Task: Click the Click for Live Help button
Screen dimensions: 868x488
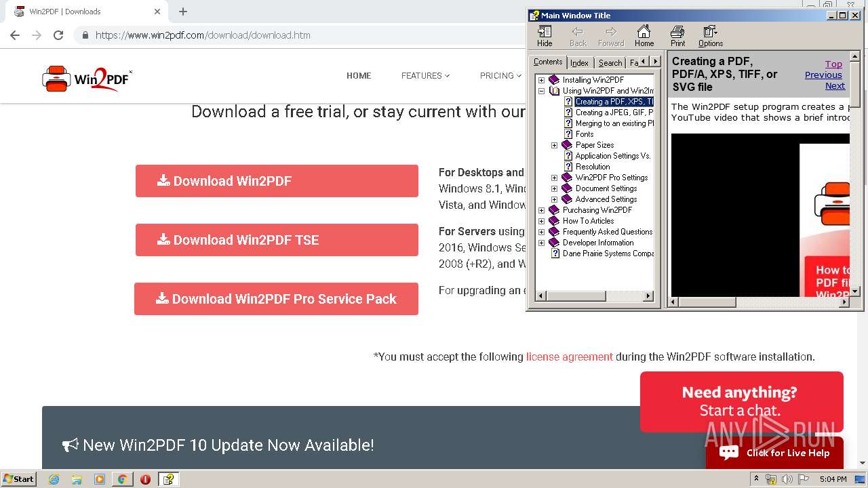Action: pos(774,453)
